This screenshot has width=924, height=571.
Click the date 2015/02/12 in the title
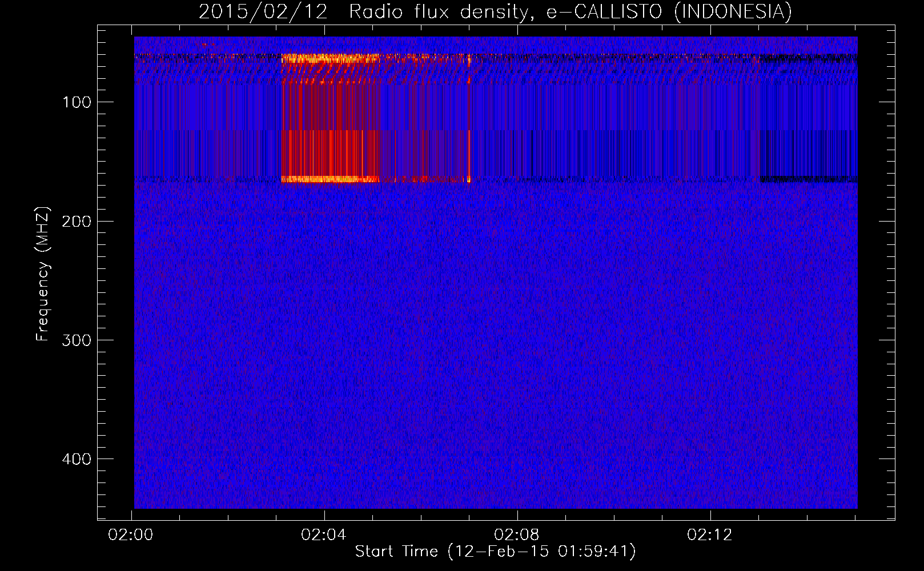tap(263, 12)
